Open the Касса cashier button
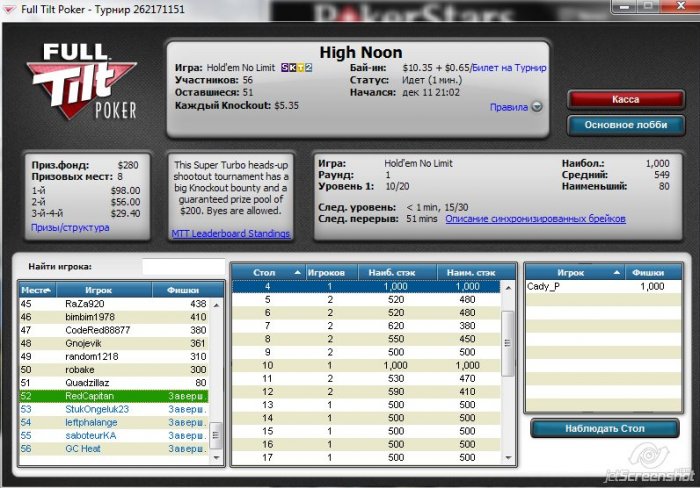Image resolution: width=700 pixels, height=488 pixels. pos(625,100)
